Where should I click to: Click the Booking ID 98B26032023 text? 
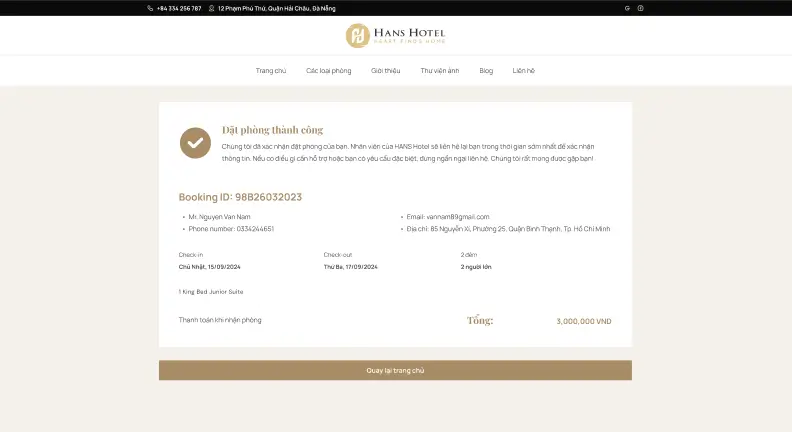(240, 197)
